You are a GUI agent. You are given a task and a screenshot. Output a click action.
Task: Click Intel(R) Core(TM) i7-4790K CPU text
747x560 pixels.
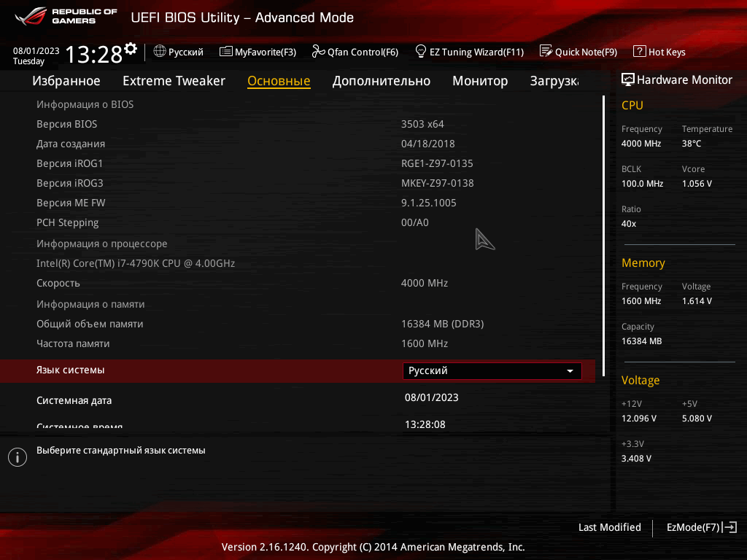tap(135, 263)
